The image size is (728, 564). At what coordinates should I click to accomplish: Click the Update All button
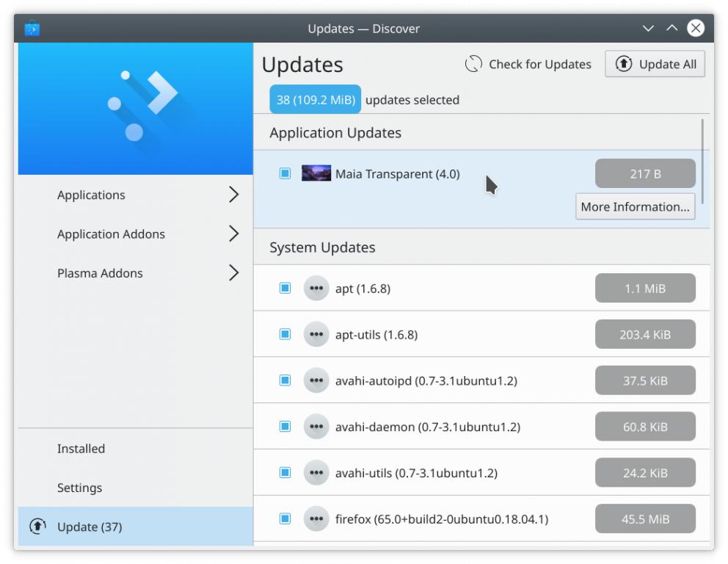pos(655,64)
